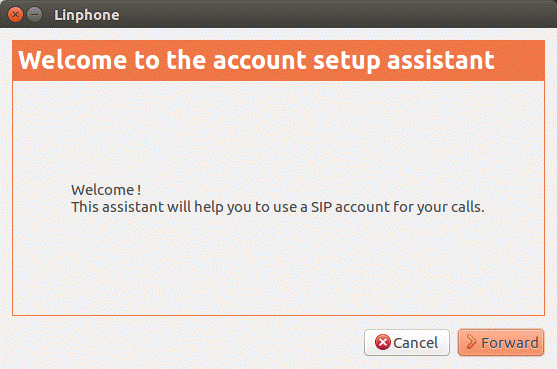Close the Linphone window
This screenshot has height=369, width=557.
(x=15, y=15)
